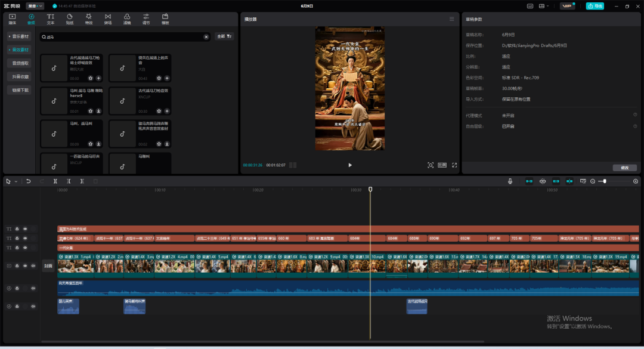Mute the main video track audio
Image resolution: width=644 pixels, height=349 pixels.
click(x=33, y=266)
